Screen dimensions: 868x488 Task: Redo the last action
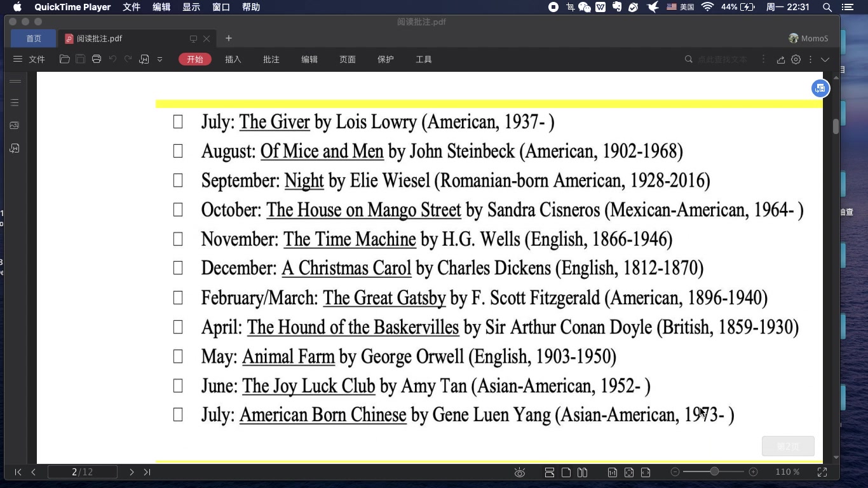pyautogui.click(x=128, y=59)
